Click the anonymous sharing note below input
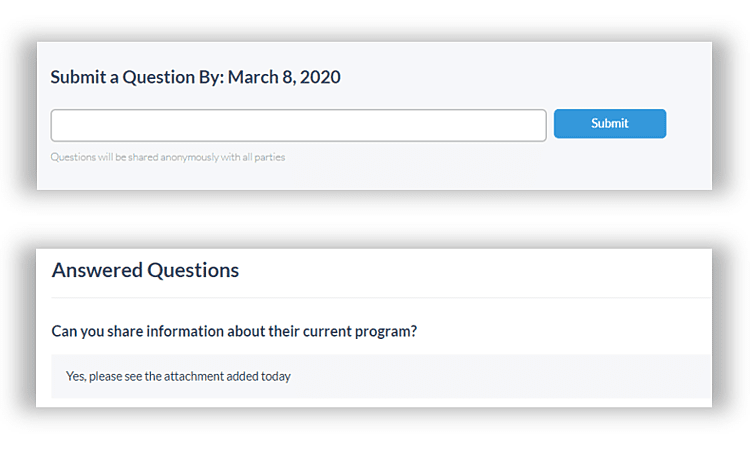This screenshot has width=750, height=450. pyautogui.click(x=168, y=157)
